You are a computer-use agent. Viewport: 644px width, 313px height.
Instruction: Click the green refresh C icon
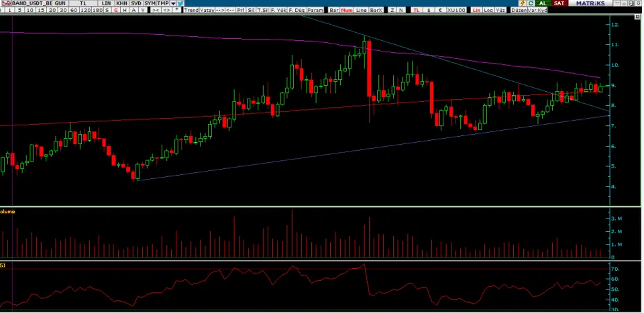[531, 3]
